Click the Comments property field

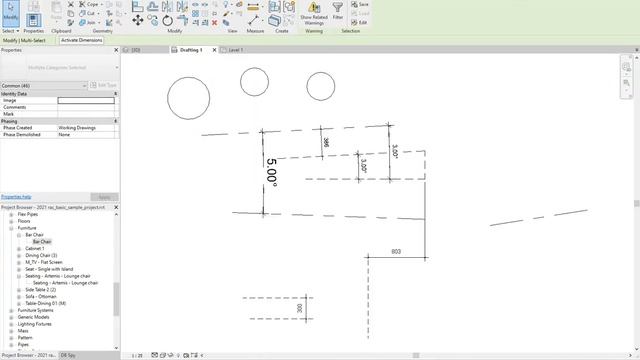(86, 107)
